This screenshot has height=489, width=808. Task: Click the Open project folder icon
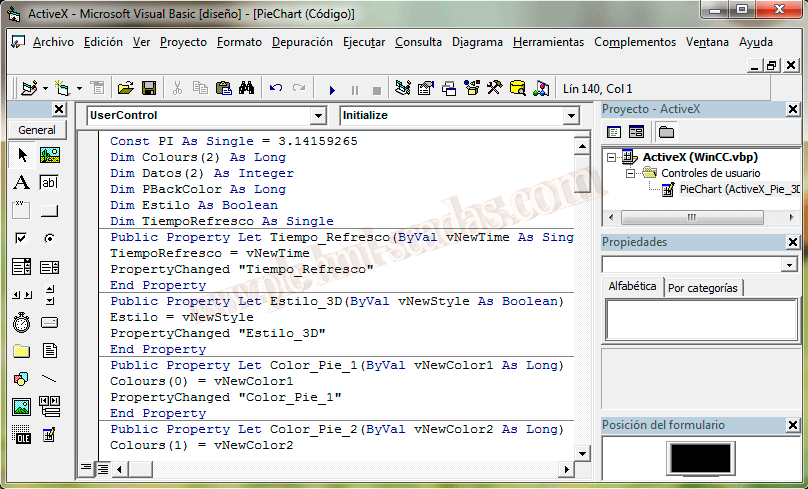coord(126,88)
